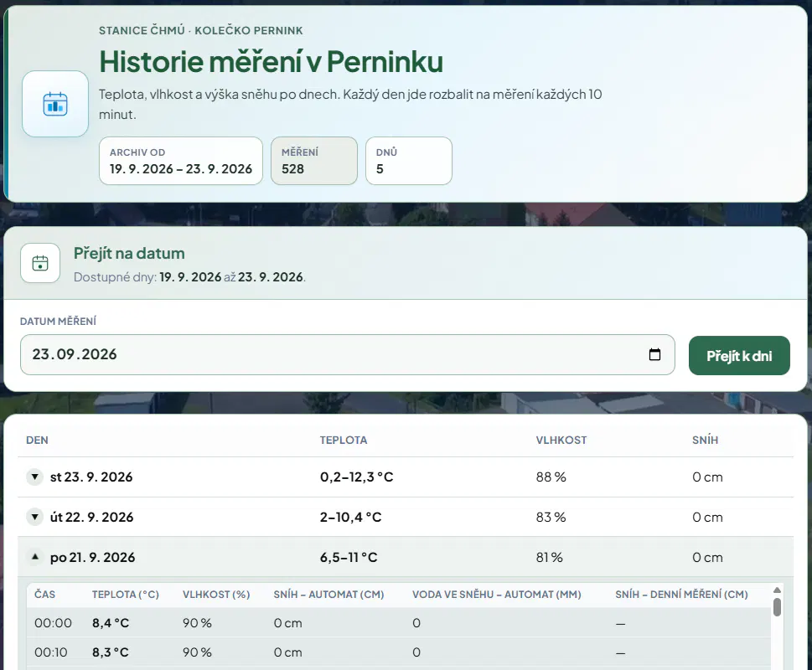Click the Čas column header in detail table
The height and width of the screenshot is (670, 812).
click(45, 594)
